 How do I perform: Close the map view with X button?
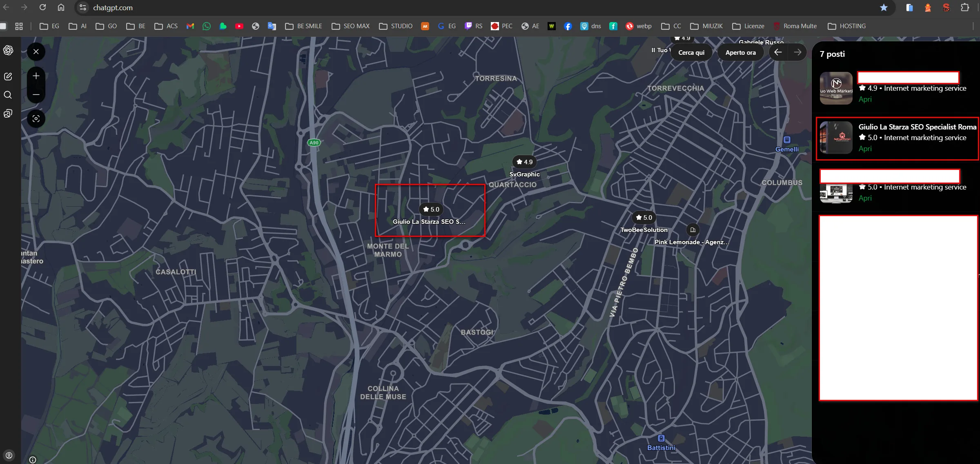36,51
